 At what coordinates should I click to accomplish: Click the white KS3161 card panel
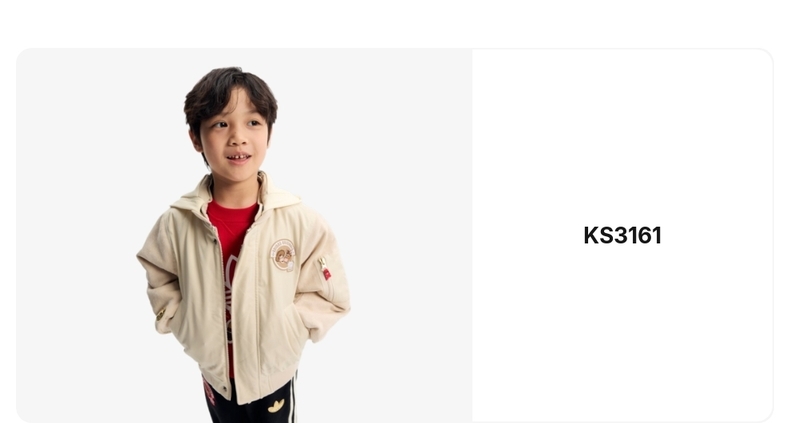622,236
